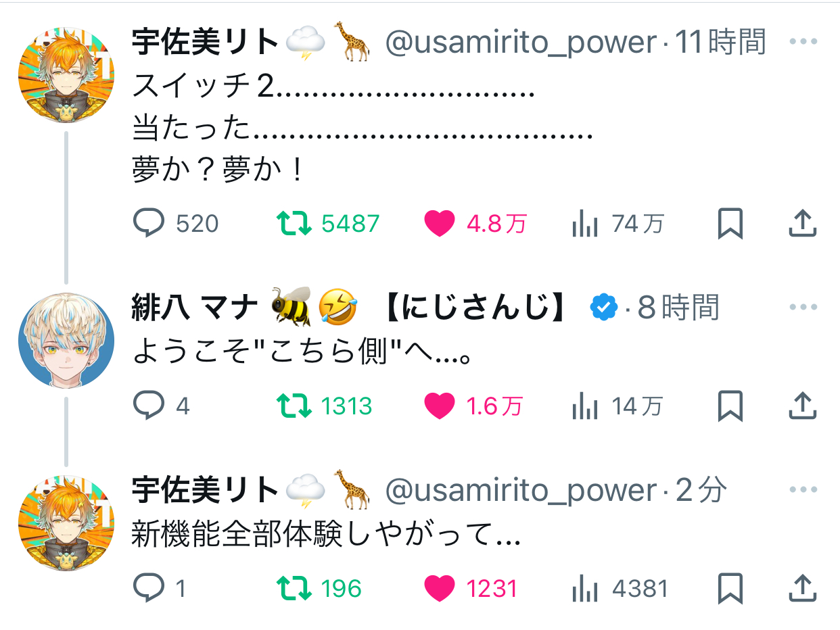
Task: Reply to 緋八マナ's ようこそ tweet
Action: click(x=149, y=406)
